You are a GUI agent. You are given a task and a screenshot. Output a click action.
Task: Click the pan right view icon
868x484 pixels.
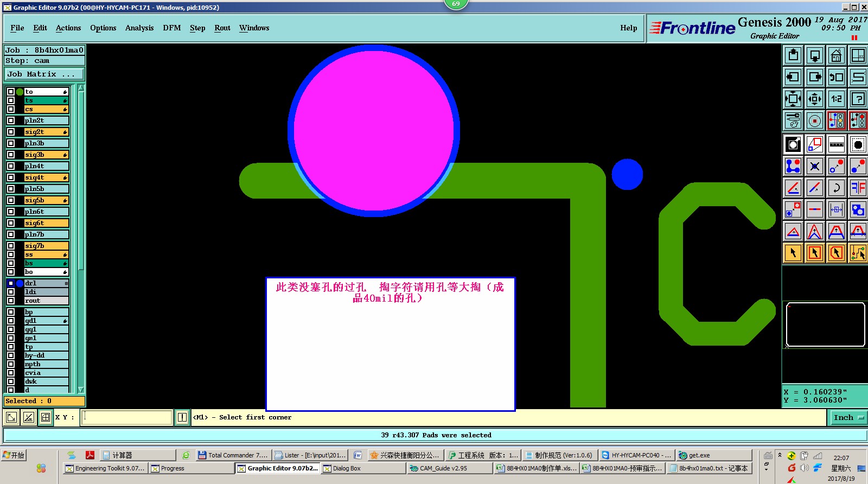815,77
